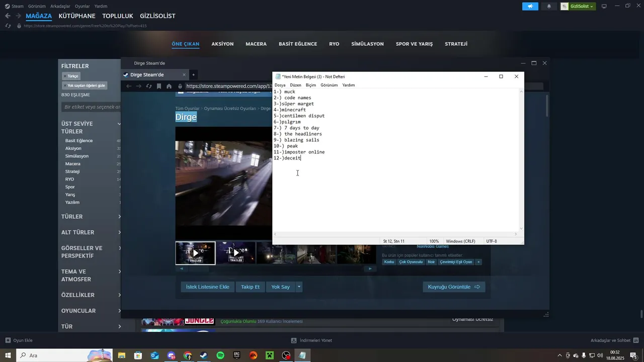Go back with the Steam main back arrow
The height and width of the screenshot is (362, 644).
point(8,16)
